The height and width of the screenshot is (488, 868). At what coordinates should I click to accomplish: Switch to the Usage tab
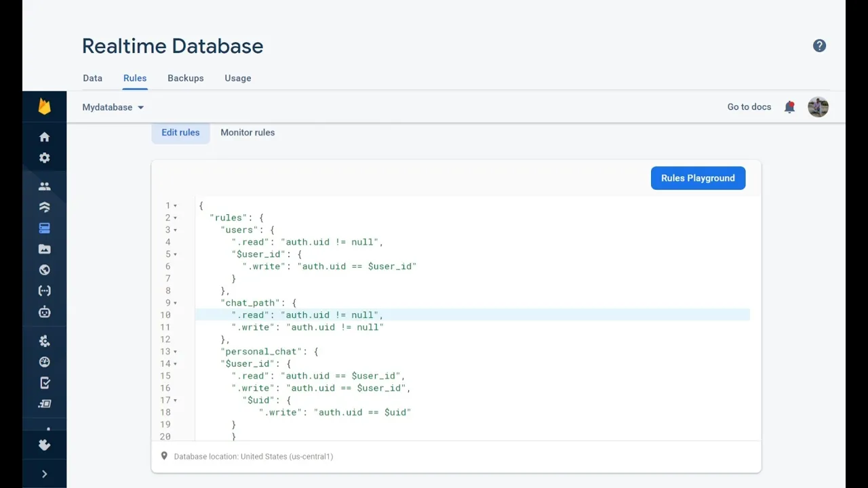(x=238, y=78)
